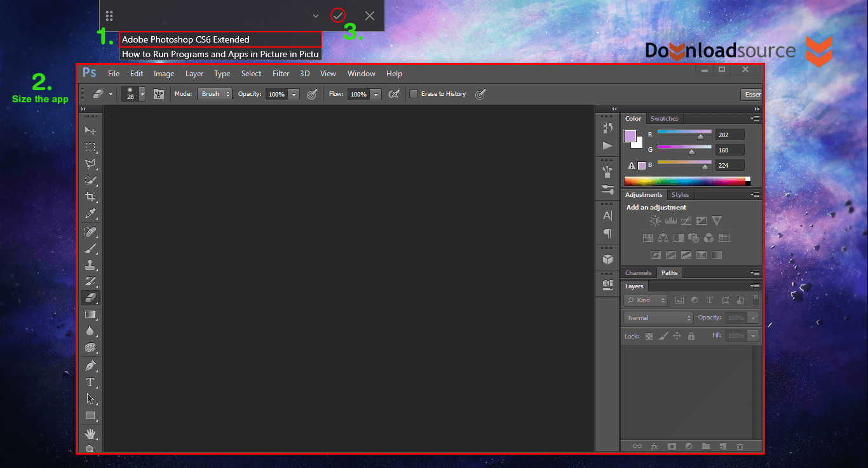Select the Brush tool in the toolbox
The image size is (868, 468).
90,248
